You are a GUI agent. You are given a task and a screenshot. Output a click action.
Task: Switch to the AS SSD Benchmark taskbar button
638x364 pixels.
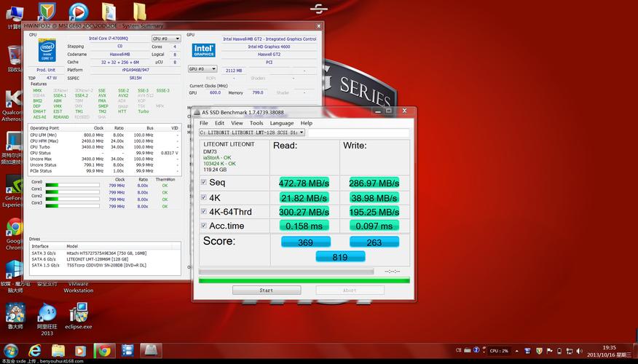click(151, 351)
